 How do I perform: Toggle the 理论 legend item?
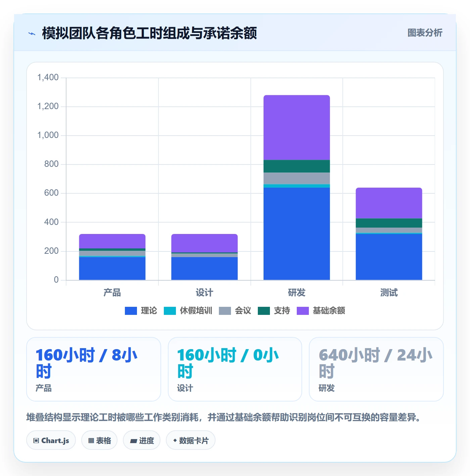pos(141,311)
